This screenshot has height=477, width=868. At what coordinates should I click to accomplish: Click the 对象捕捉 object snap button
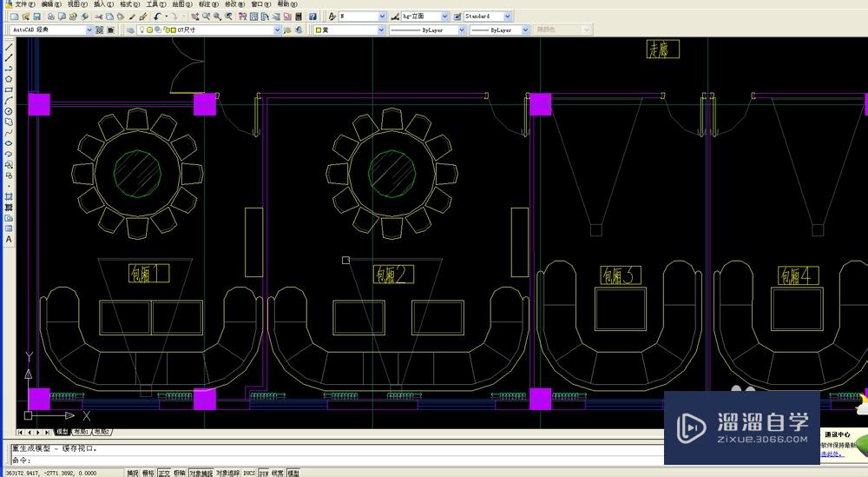tap(201, 473)
